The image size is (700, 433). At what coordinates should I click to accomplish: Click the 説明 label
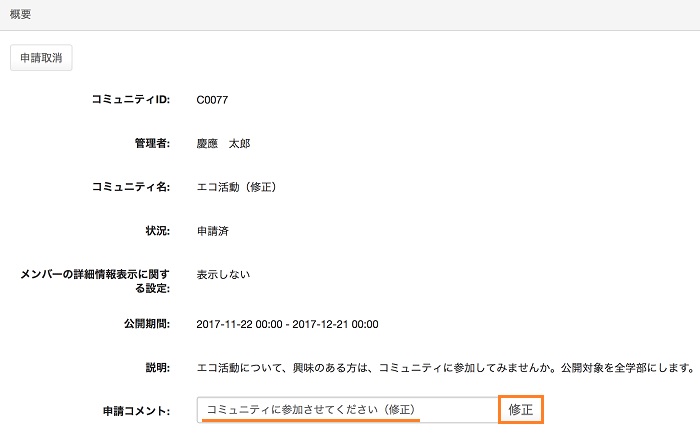pos(157,367)
